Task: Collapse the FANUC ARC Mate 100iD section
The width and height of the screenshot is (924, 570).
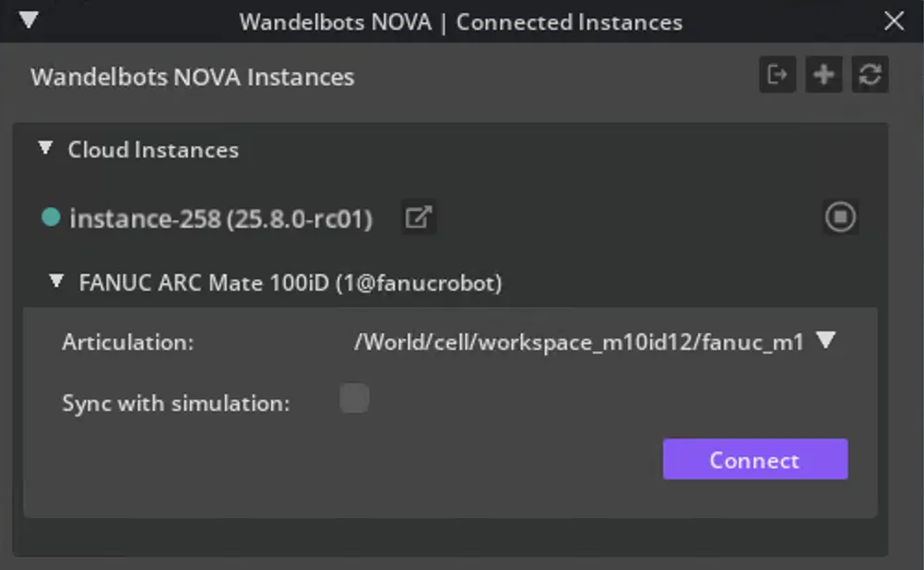Action: 57,281
